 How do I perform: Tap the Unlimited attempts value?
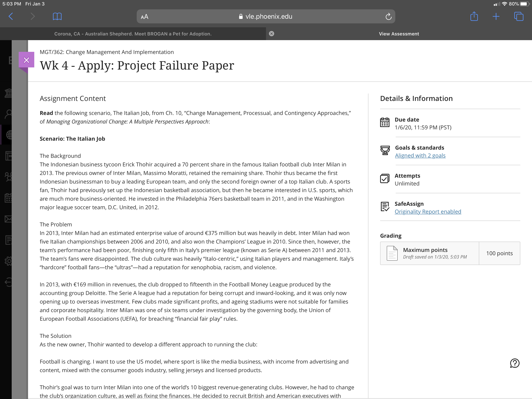click(x=407, y=184)
